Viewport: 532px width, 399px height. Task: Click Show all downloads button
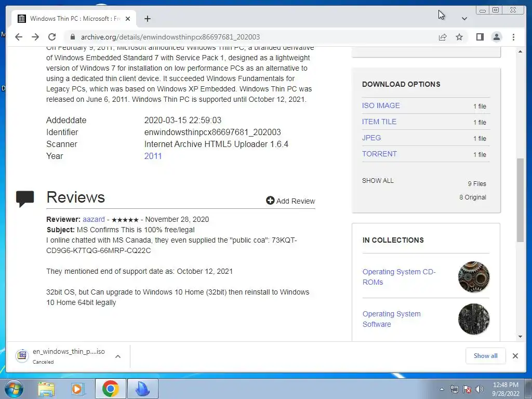[x=486, y=355]
